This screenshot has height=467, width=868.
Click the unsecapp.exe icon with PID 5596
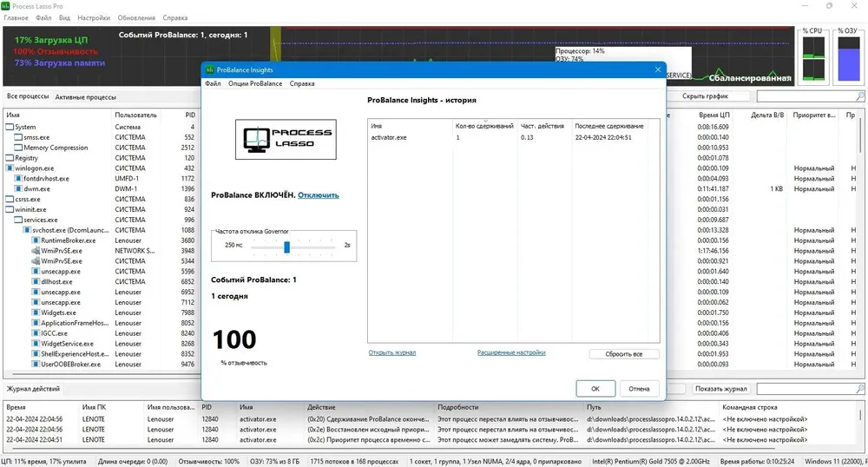coord(36,272)
